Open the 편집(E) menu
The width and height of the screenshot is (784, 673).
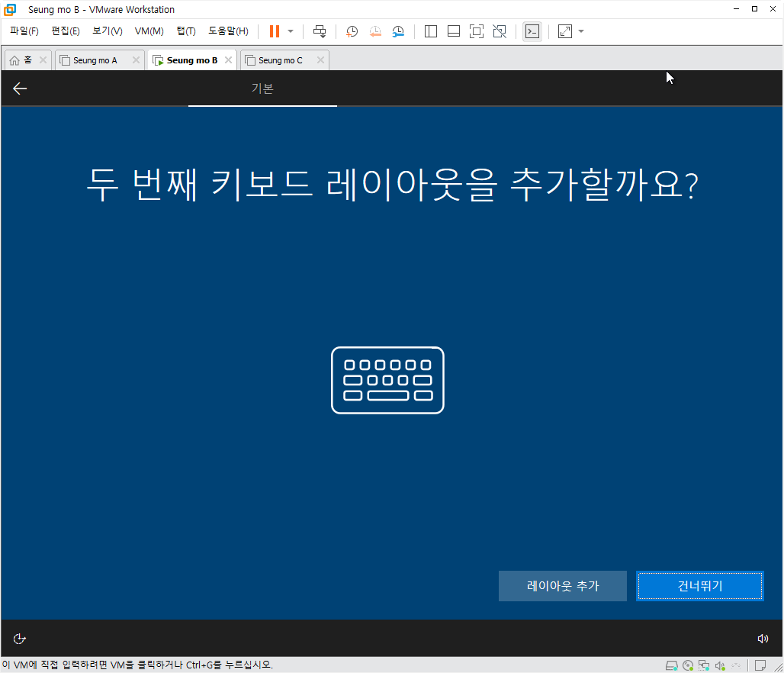click(66, 31)
